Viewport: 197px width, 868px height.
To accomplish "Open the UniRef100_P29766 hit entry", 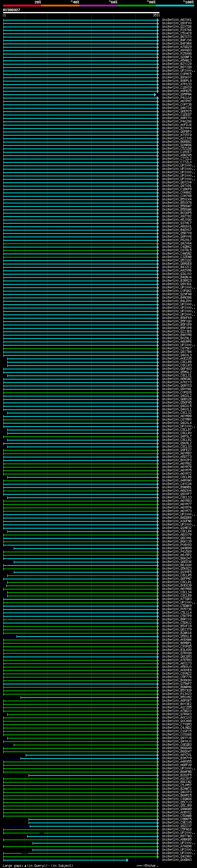I will [x=176, y=30].
